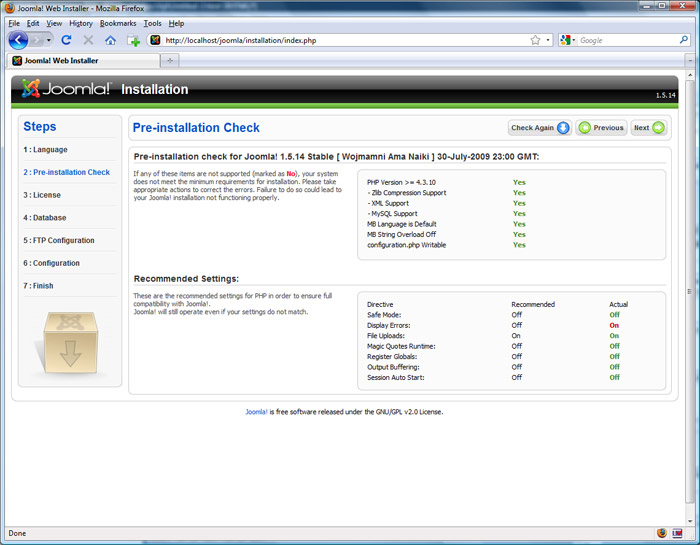Click the configuration.php Writable label
Screen dimensions: 700x545
(406, 245)
